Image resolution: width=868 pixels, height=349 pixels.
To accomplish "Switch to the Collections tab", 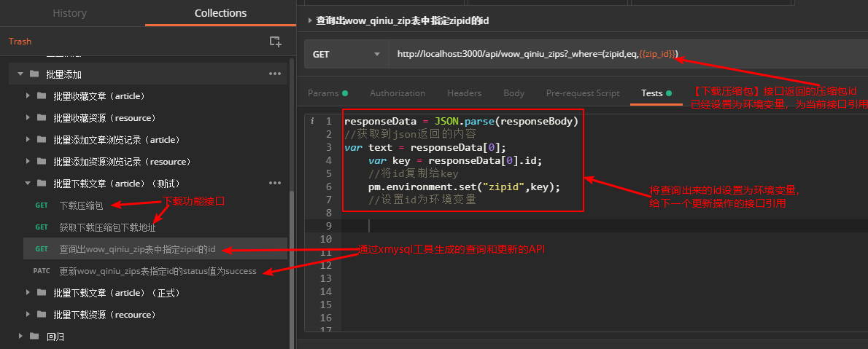I will tap(221, 13).
